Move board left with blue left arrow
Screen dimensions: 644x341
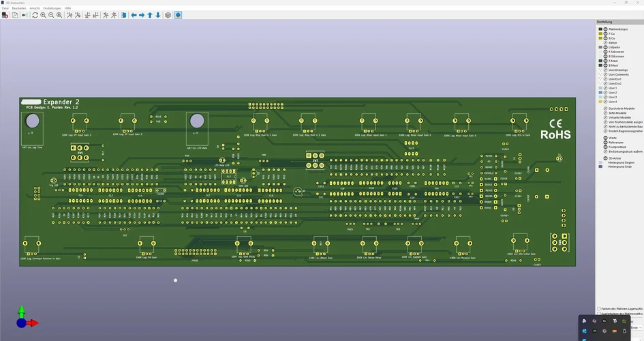click(x=134, y=15)
